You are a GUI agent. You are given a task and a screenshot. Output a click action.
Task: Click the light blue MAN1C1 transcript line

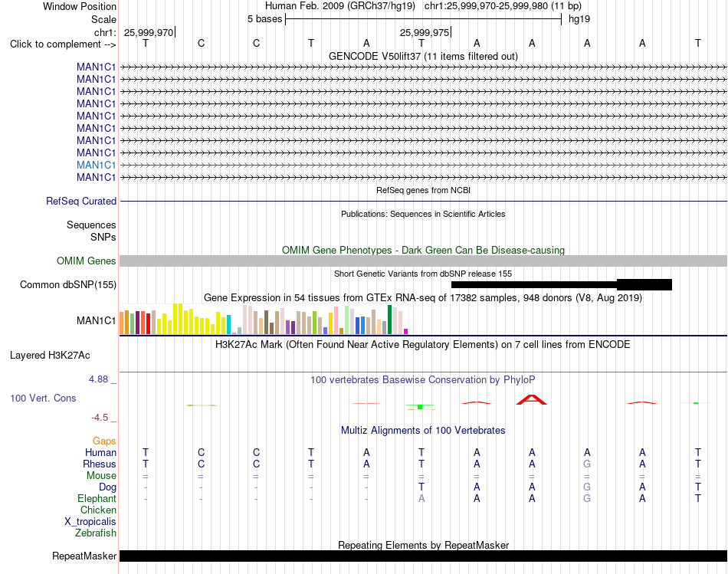[423, 165]
